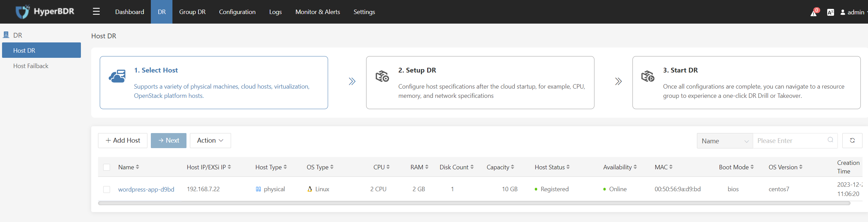Select all hosts with header checkbox
The width and height of the screenshot is (868, 222).
107,167
